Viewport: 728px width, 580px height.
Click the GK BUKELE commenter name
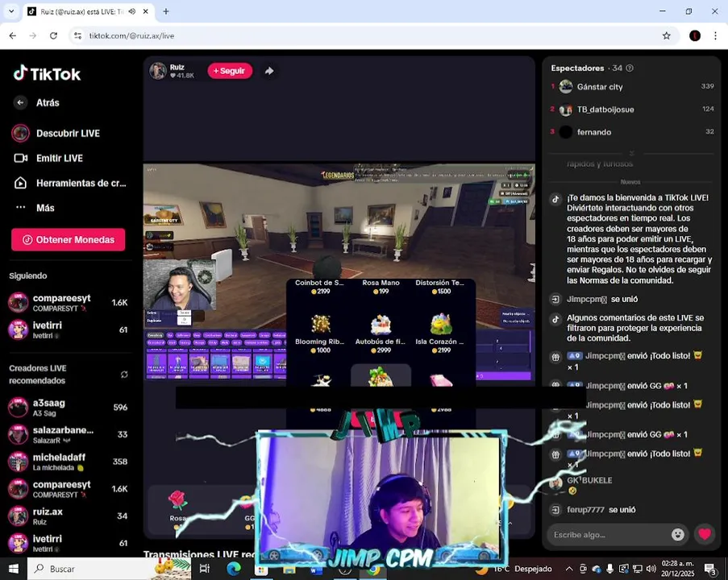tap(589, 480)
